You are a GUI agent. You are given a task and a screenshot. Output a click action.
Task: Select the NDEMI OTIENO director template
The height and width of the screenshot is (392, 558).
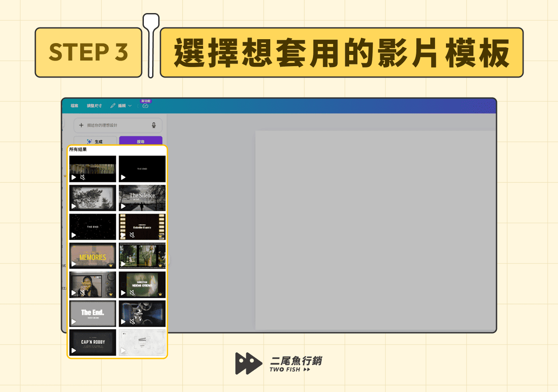click(142, 284)
